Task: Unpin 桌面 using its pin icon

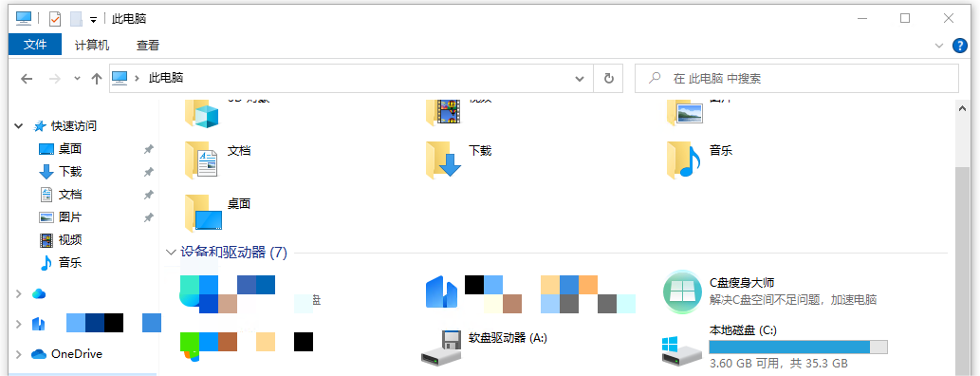Action: (x=148, y=149)
